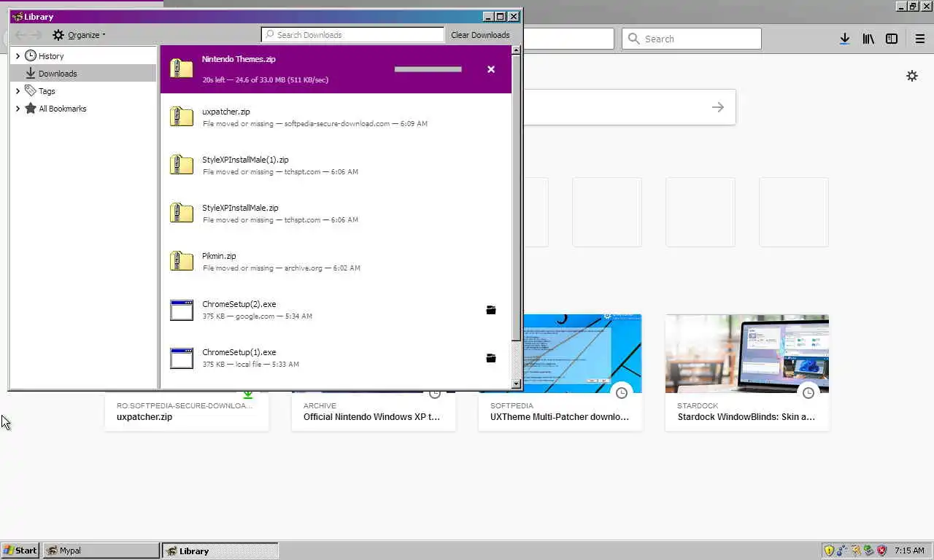The width and height of the screenshot is (934, 560).
Task: Expand the History tree node
Action: 18,56
